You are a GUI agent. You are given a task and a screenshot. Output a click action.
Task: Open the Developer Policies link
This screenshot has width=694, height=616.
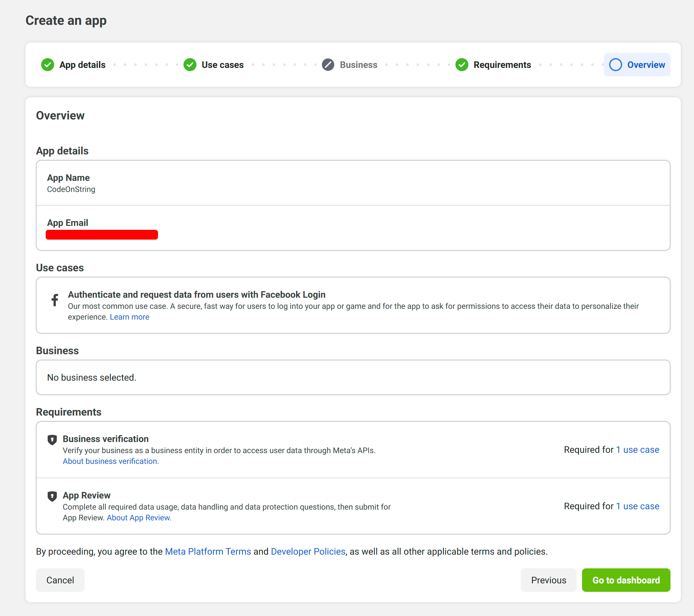click(x=308, y=551)
